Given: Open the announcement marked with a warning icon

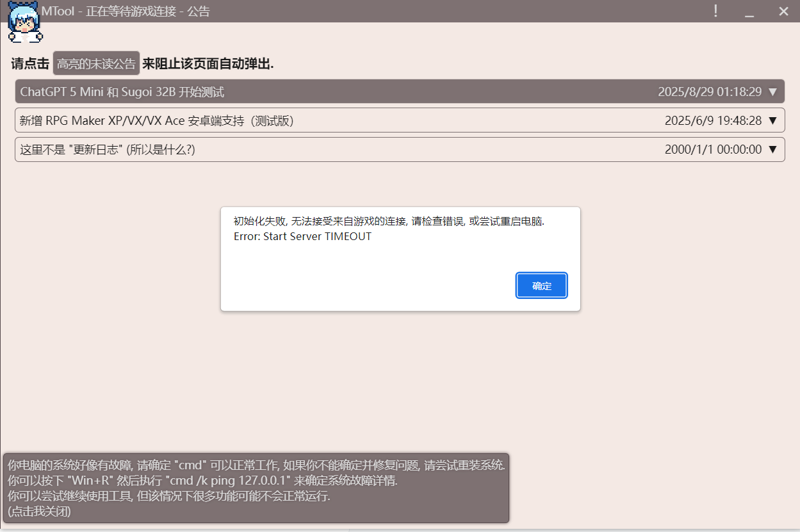Looking at the screenshot, I should [x=400, y=92].
